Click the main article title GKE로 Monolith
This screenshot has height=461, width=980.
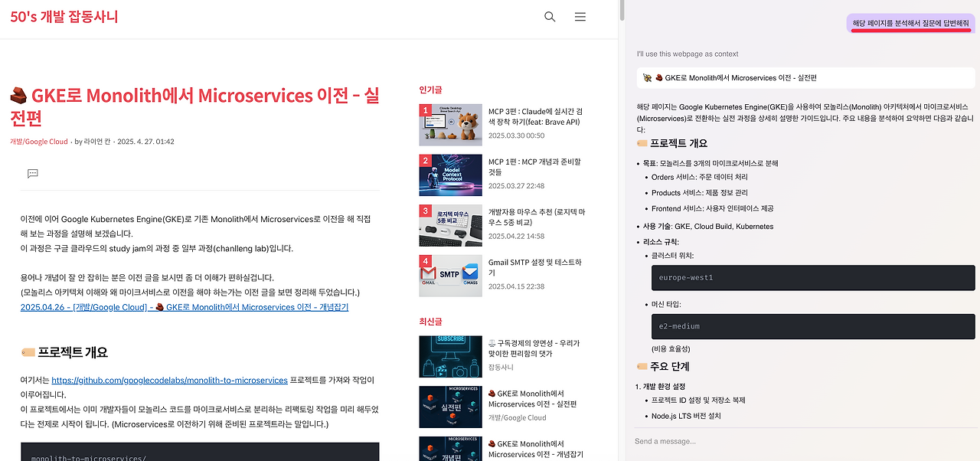tap(194, 106)
